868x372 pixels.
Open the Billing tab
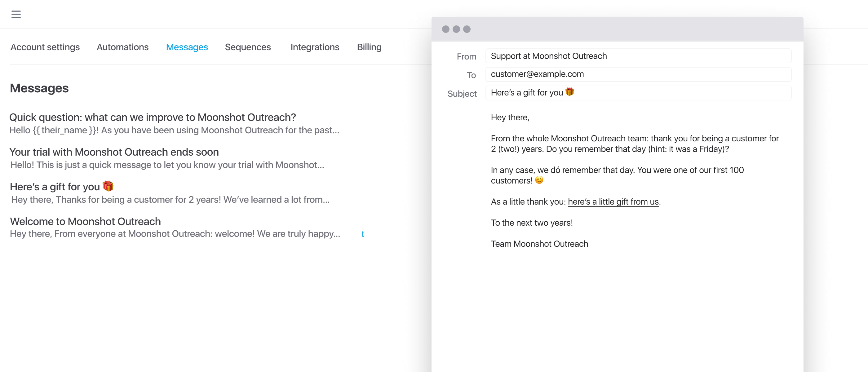(x=369, y=47)
